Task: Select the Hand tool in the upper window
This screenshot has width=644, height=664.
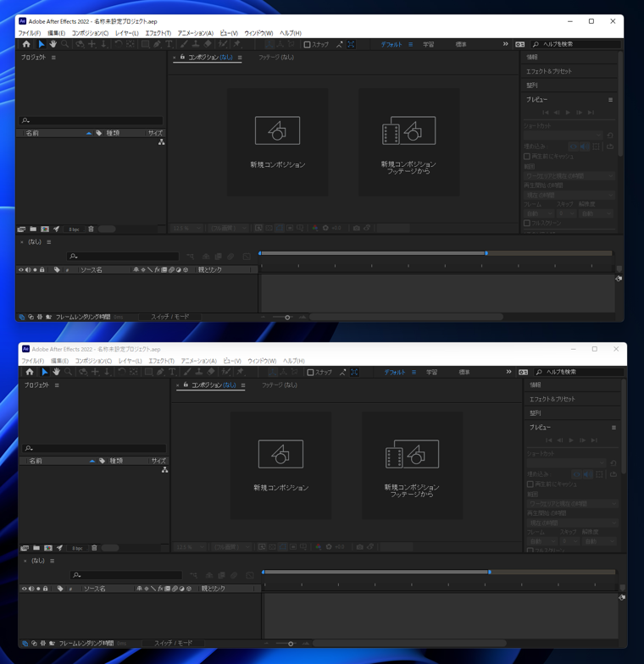Action: pos(53,44)
